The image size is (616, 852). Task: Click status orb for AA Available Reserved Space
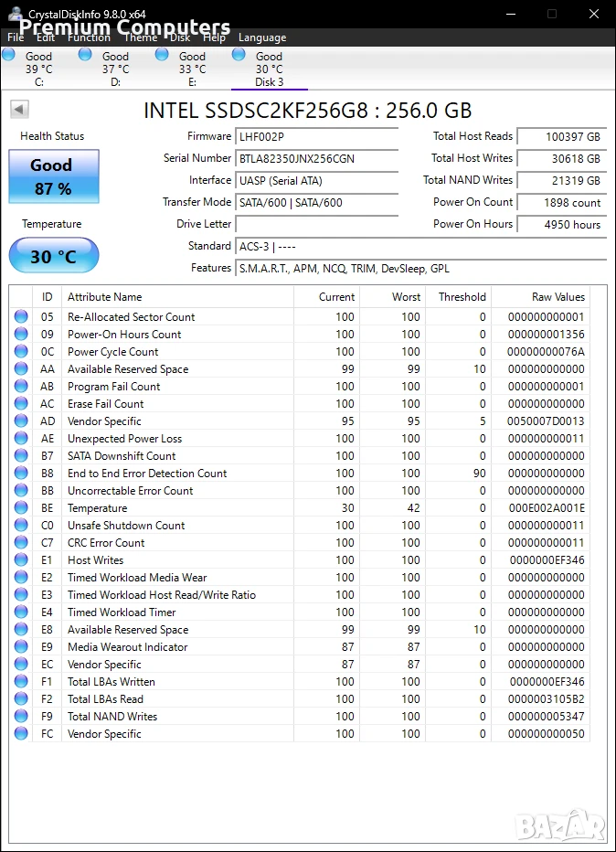click(21, 368)
